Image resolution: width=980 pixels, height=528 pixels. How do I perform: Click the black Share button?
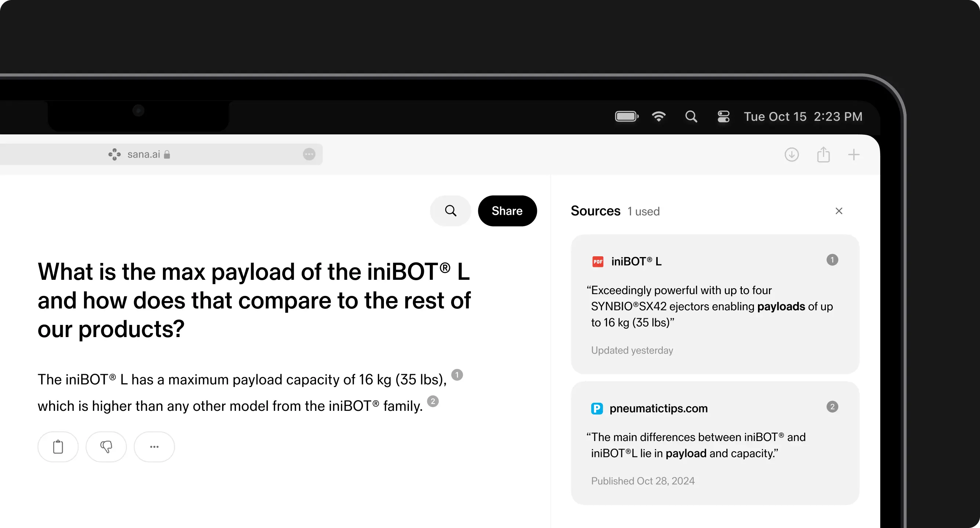[507, 210]
